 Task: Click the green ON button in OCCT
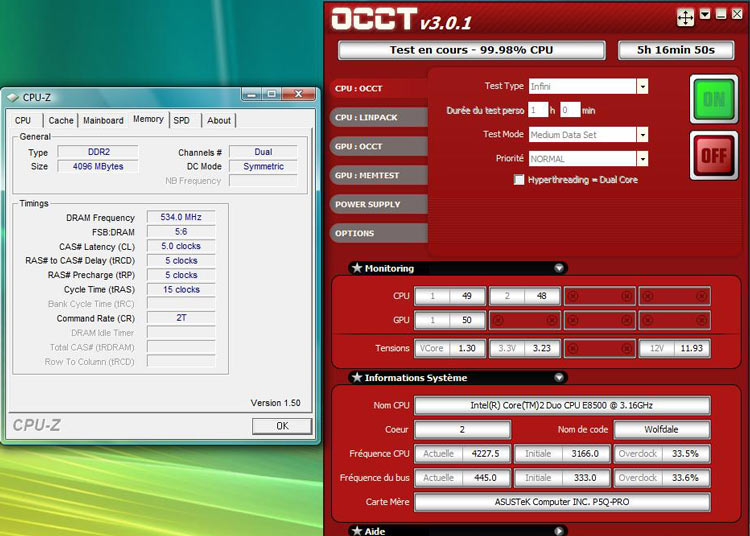coord(714,99)
